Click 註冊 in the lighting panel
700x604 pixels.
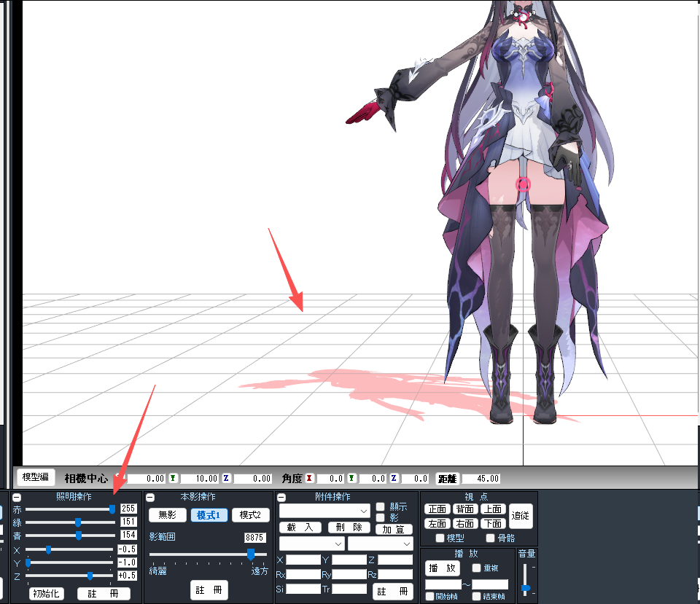point(104,594)
